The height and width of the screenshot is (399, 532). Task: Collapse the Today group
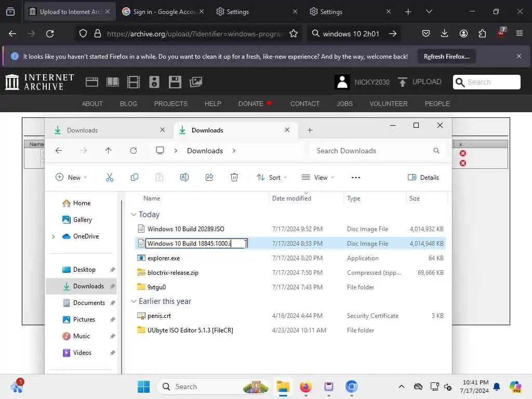(134, 215)
